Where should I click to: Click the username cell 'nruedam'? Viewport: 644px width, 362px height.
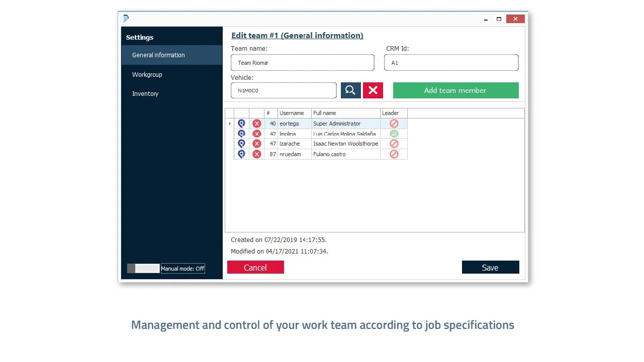(x=295, y=154)
